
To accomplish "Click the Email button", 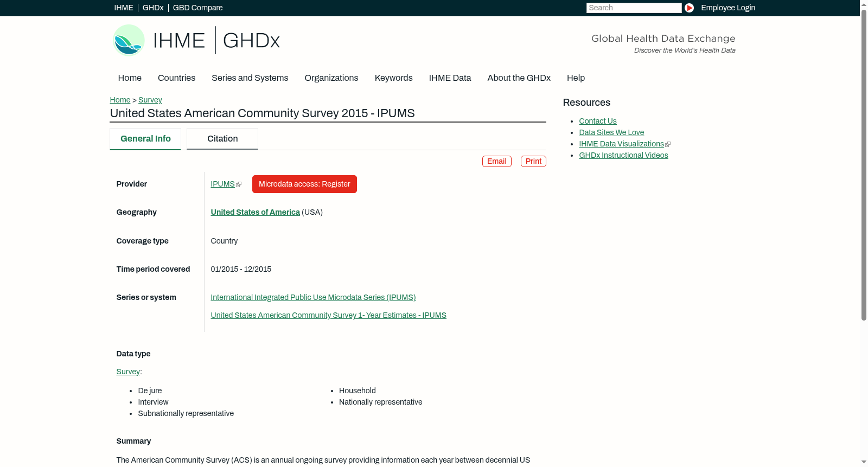I will click(497, 162).
